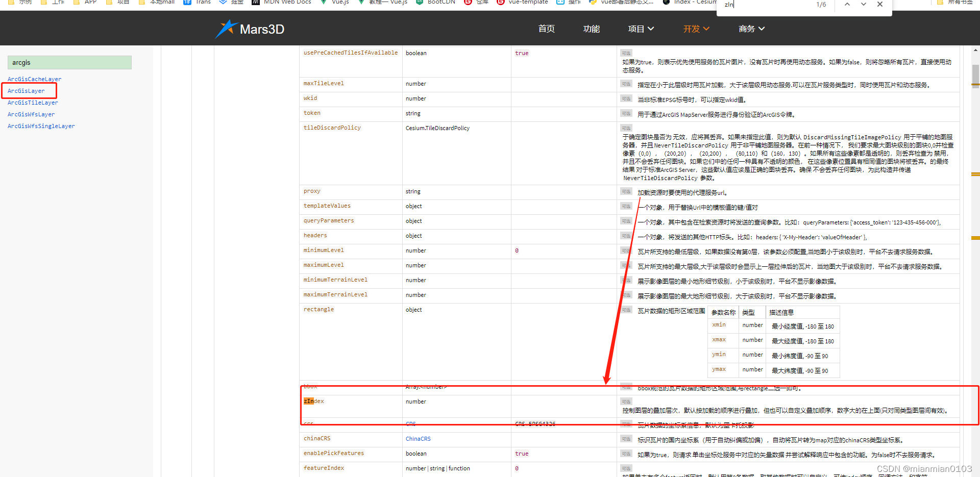Select tileDiscardPolicy property name
980x477 pixels.
332,128
